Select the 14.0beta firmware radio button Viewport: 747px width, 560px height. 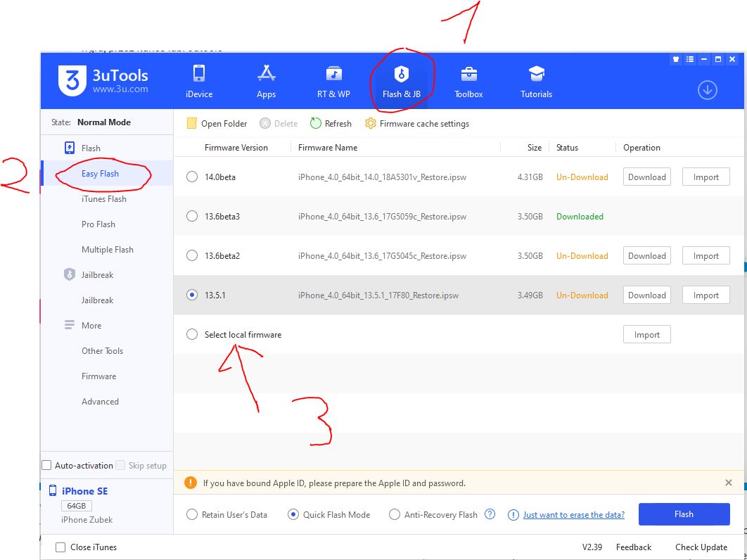point(192,177)
